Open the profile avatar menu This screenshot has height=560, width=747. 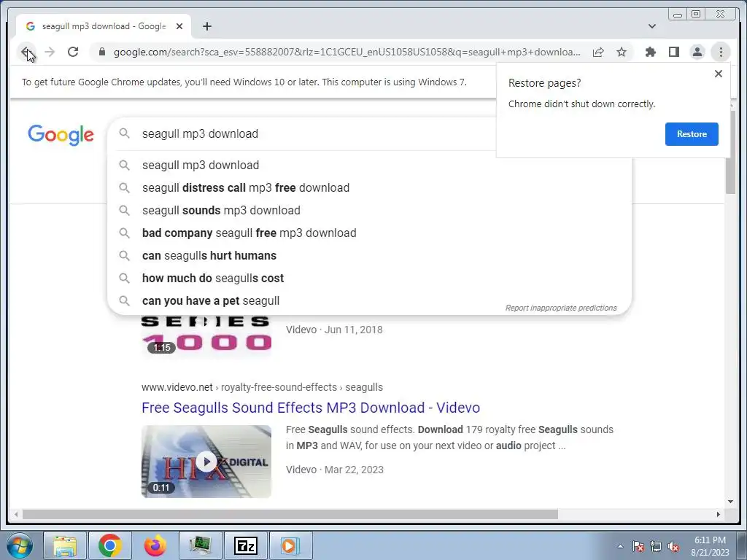(697, 52)
